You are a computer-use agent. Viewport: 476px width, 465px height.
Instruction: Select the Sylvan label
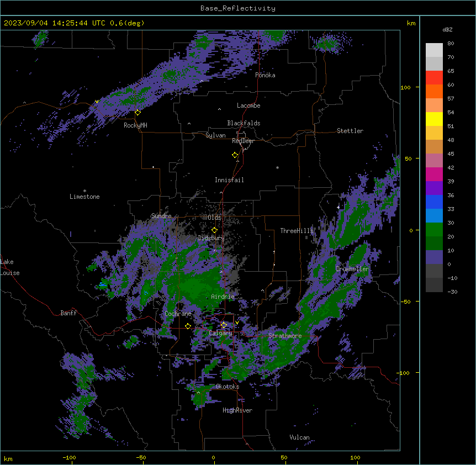(x=215, y=135)
